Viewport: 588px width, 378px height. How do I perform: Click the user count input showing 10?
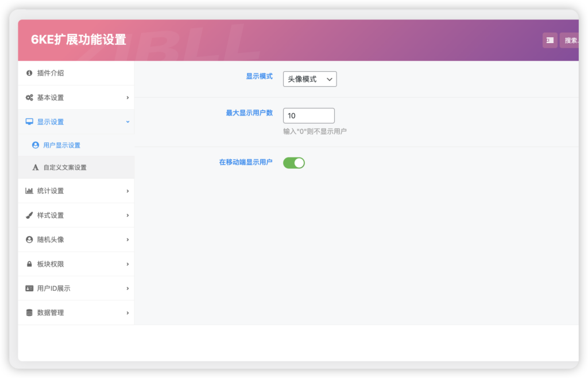tap(309, 115)
